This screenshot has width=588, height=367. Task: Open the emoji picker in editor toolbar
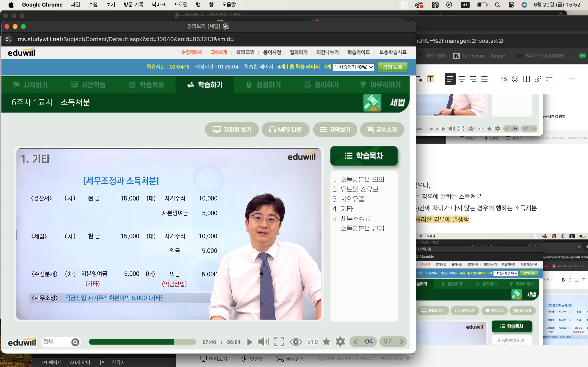click(x=515, y=79)
